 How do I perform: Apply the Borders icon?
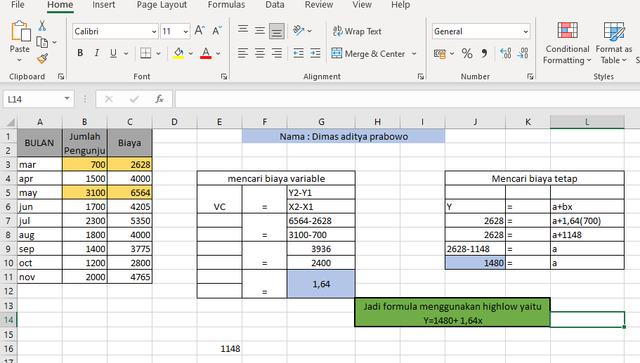146,53
